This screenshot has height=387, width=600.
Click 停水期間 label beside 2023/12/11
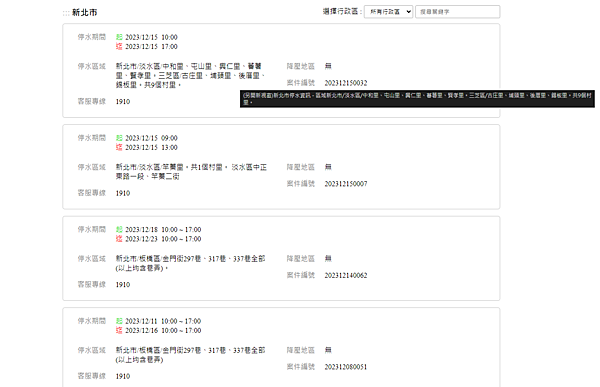pos(91,321)
